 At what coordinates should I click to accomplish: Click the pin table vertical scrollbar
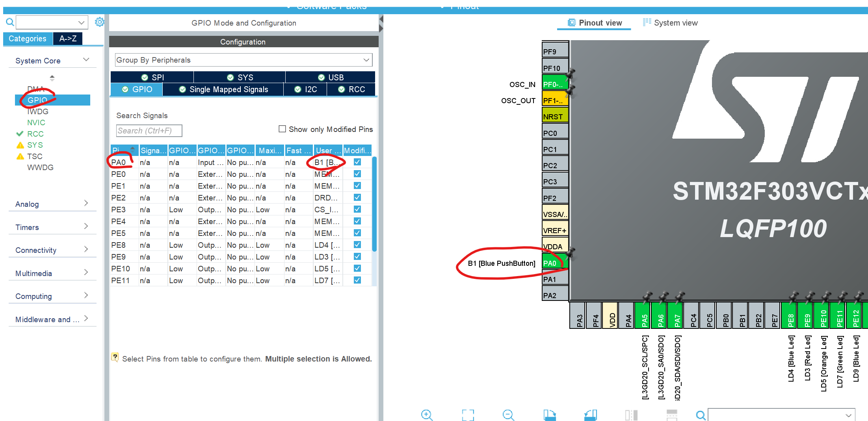[x=374, y=204]
